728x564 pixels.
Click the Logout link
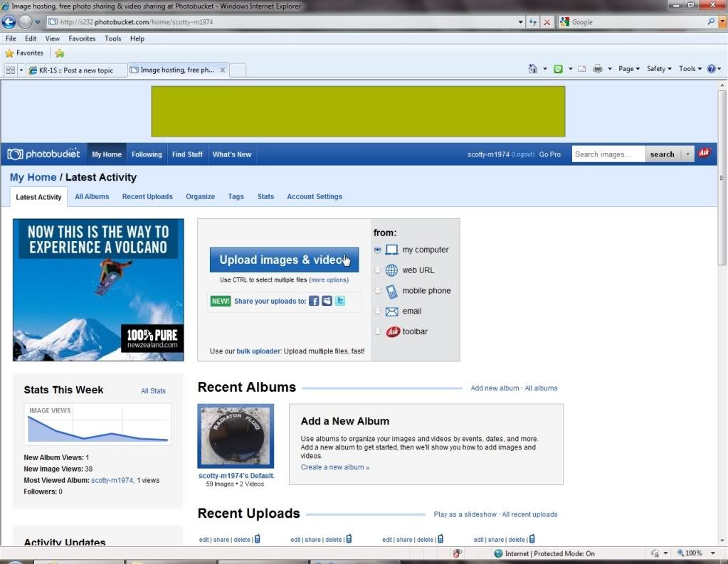point(523,154)
